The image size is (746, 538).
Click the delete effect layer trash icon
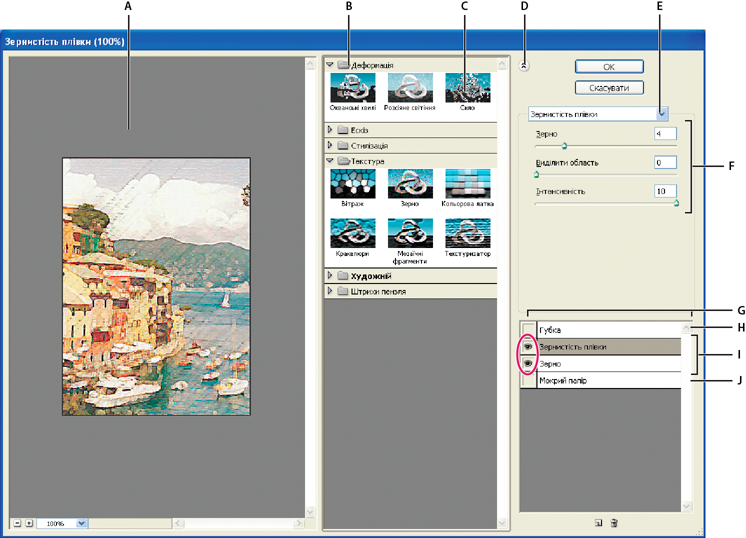pyautogui.click(x=614, y=523)
